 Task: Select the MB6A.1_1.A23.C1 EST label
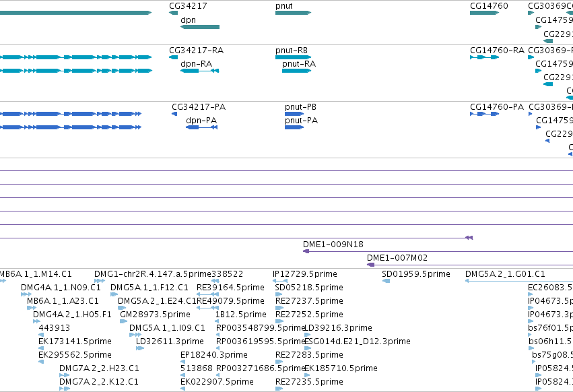[x=63, y=300]
